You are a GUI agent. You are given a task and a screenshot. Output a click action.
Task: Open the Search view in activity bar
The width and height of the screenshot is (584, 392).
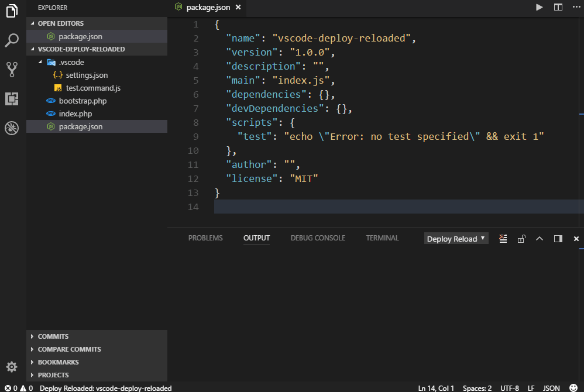[x=12, y=40]
